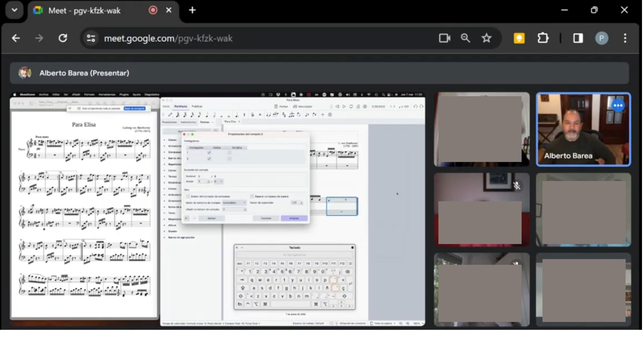Click Aplicar in measure properties dialog
Viewport: 644px width, 362px height.
pyautogui.click(x=212, y=219)
